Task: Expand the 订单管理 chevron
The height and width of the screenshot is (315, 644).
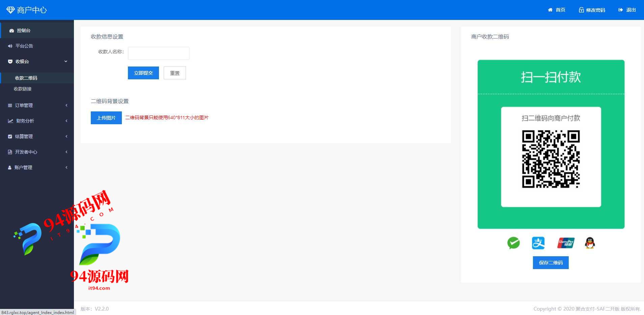Action: [x=66, y=105]
